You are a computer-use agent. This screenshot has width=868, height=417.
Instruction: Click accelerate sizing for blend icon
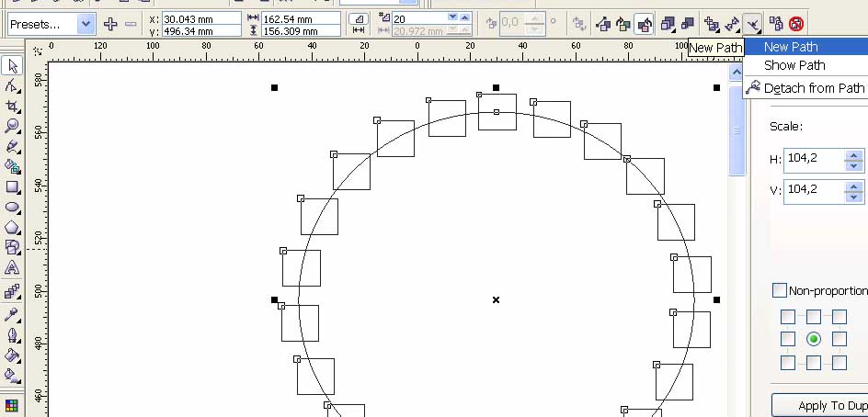click(x=688, y=24)
